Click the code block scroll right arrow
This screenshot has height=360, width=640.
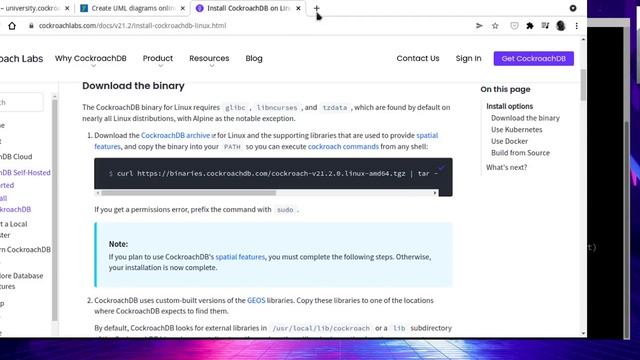(x=435, y=193)
